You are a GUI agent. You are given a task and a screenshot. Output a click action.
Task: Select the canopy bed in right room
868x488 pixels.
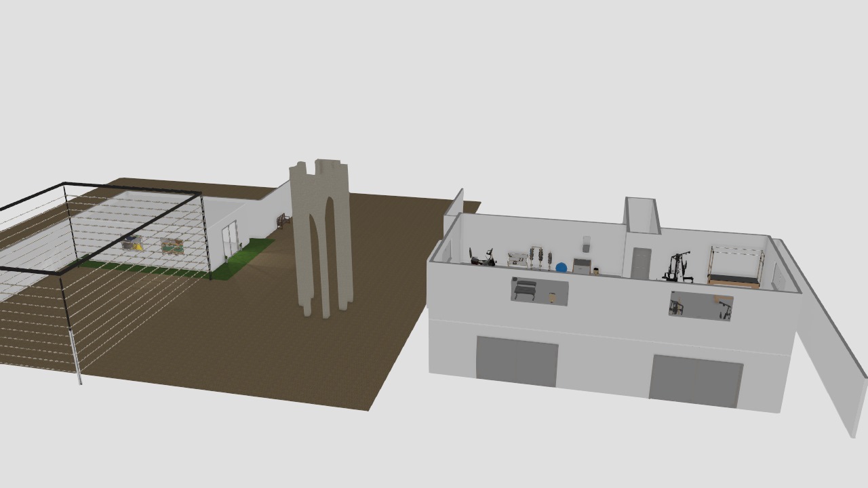pos(736,267)
